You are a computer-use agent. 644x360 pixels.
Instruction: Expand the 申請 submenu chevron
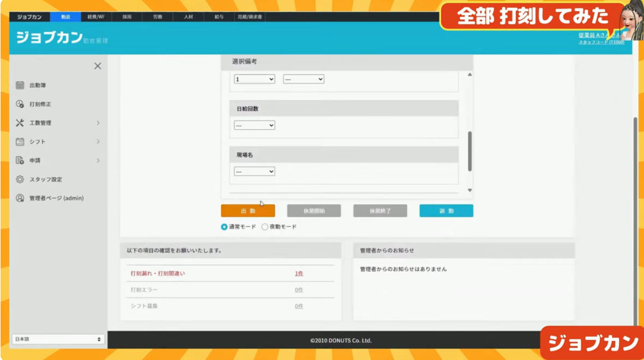tap(98, 160)
